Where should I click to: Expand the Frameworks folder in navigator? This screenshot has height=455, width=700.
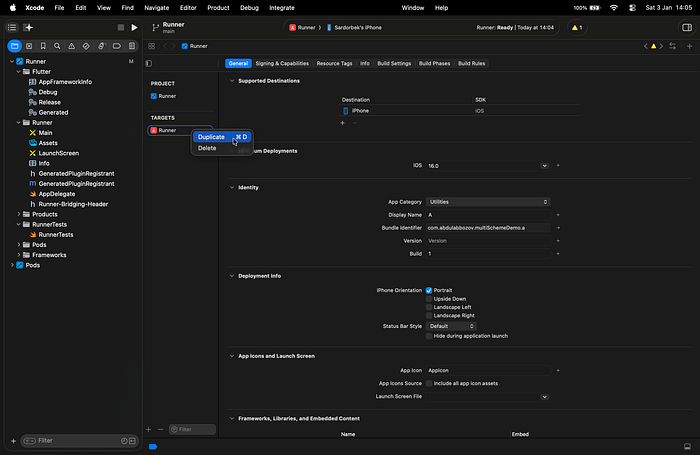pyautogui.click(x=19, y=255)
